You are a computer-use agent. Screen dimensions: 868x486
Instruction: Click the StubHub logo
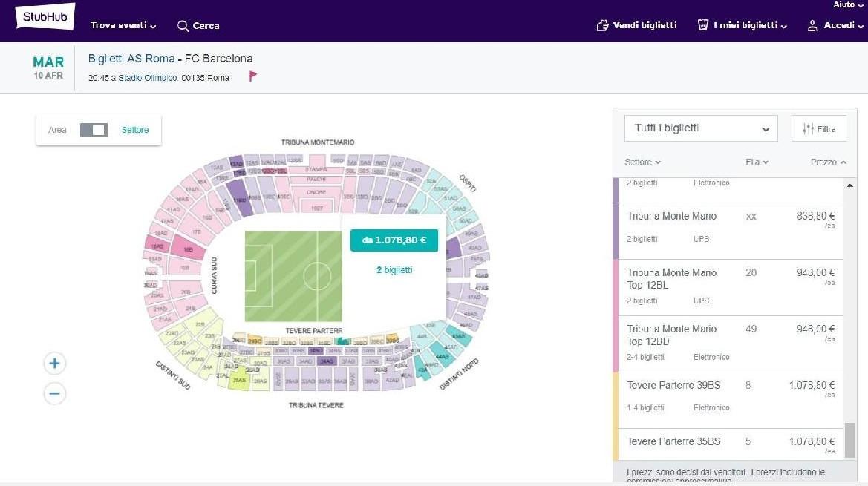point(45,18)
